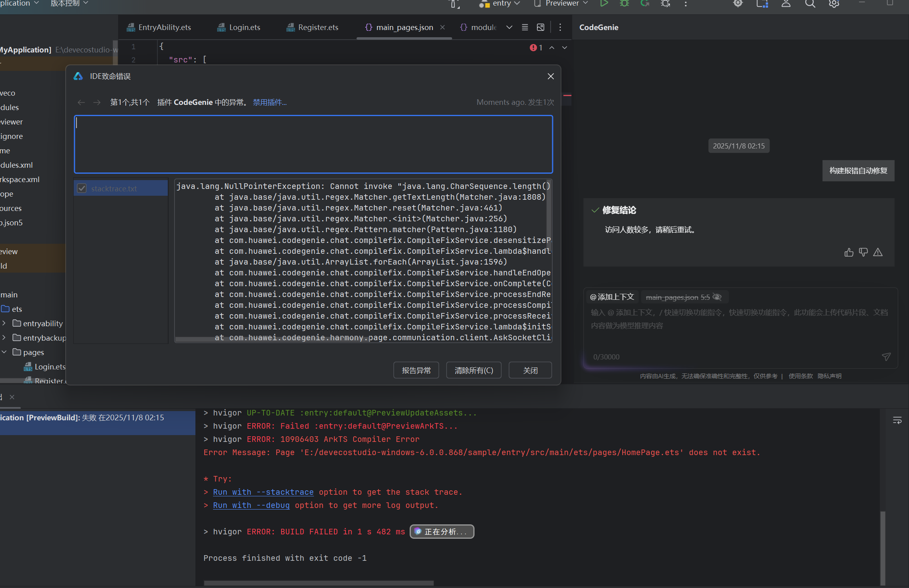The image size is (909, 588).
Task: Click the warning report triangle icon
Action: [878, 252]
